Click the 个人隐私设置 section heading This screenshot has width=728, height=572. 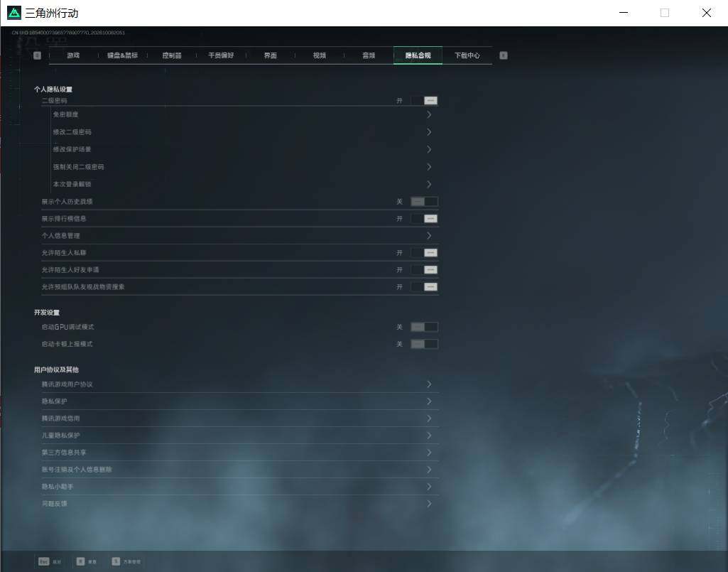coord(53,90)
